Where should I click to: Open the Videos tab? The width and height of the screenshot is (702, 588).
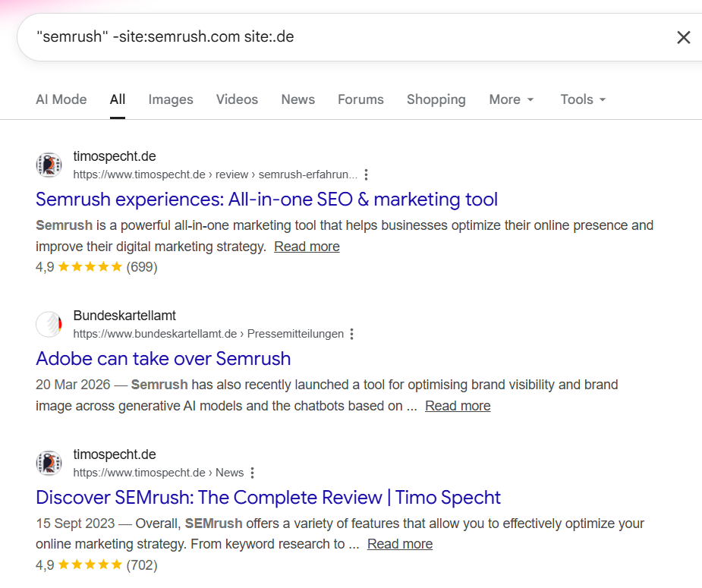(x=237, y=99)
